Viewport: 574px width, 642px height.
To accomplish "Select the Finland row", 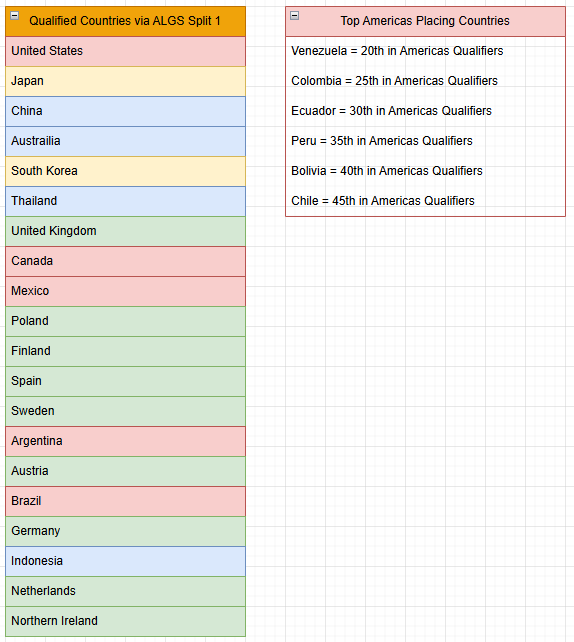I will pos(125,351).
